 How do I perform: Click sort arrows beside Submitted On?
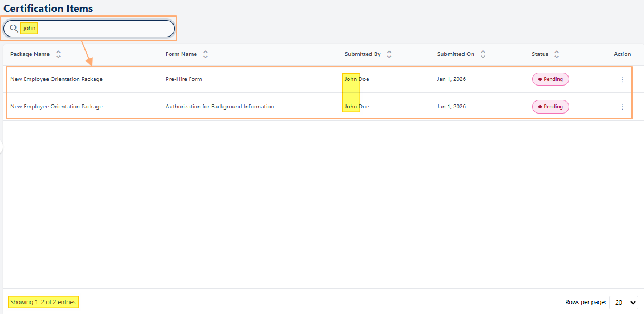pos(483,54)
